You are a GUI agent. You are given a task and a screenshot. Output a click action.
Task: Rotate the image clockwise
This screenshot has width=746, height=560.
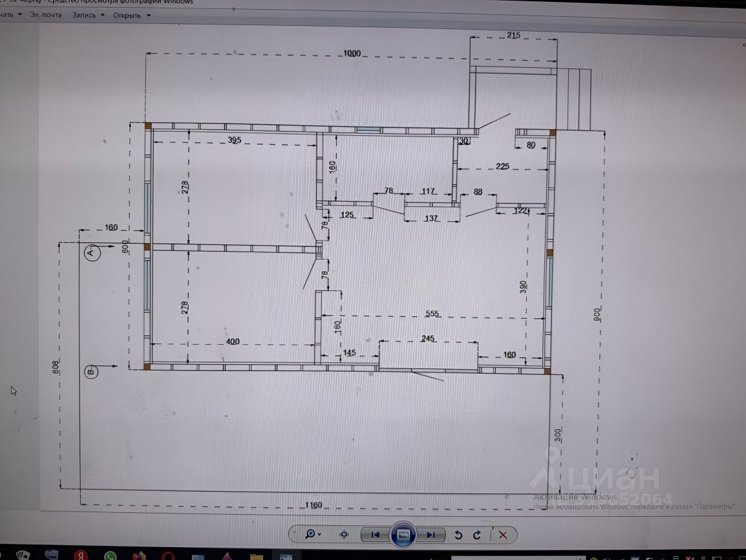[476, 535]
